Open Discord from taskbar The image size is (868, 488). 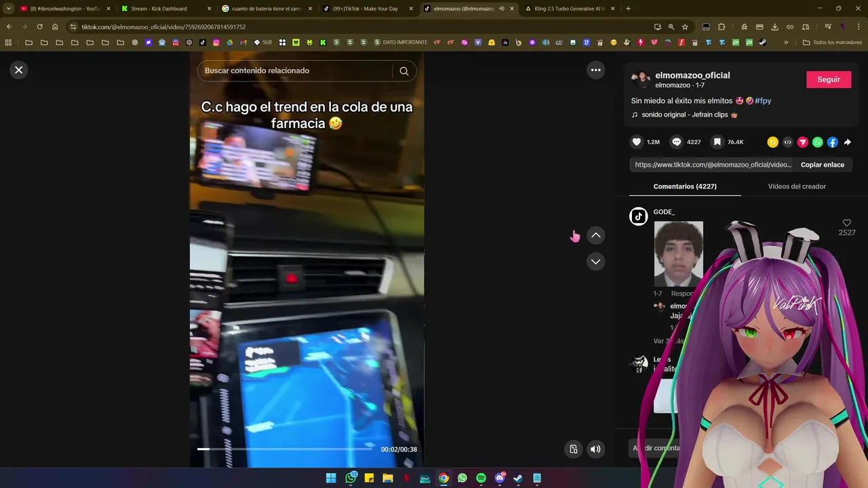(x=500, y=478)
